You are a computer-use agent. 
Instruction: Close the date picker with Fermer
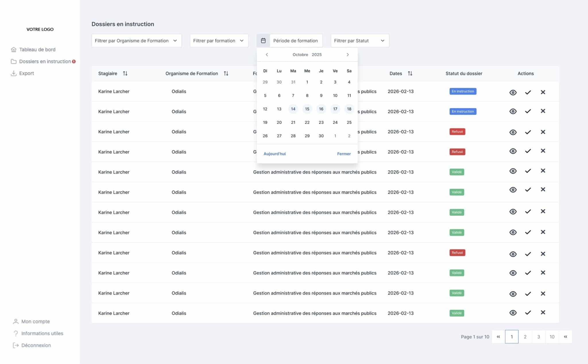coord(344,154)
